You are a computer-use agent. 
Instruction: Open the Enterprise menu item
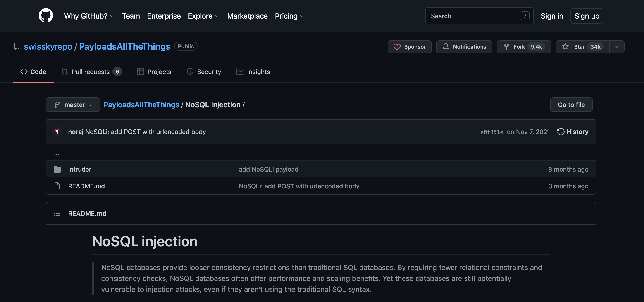pyautogui.click(x=164, y=16)
